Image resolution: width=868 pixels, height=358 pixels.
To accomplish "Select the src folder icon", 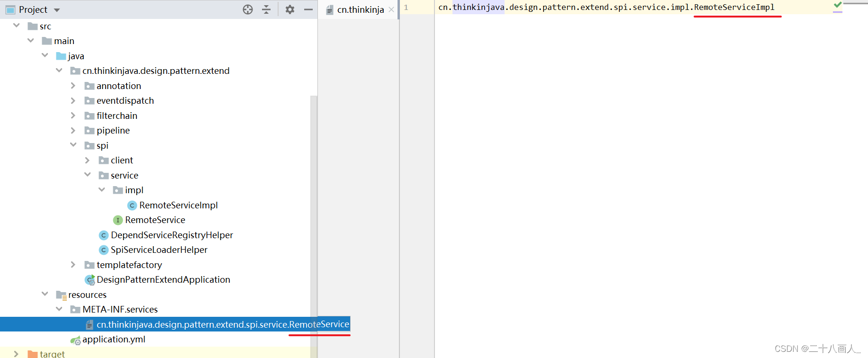I will click(33, 26).
